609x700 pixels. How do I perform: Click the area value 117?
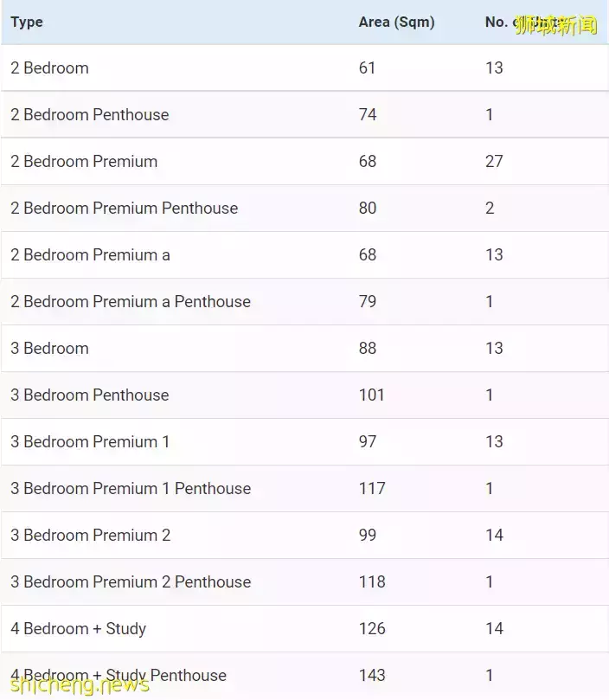point(372,489)
